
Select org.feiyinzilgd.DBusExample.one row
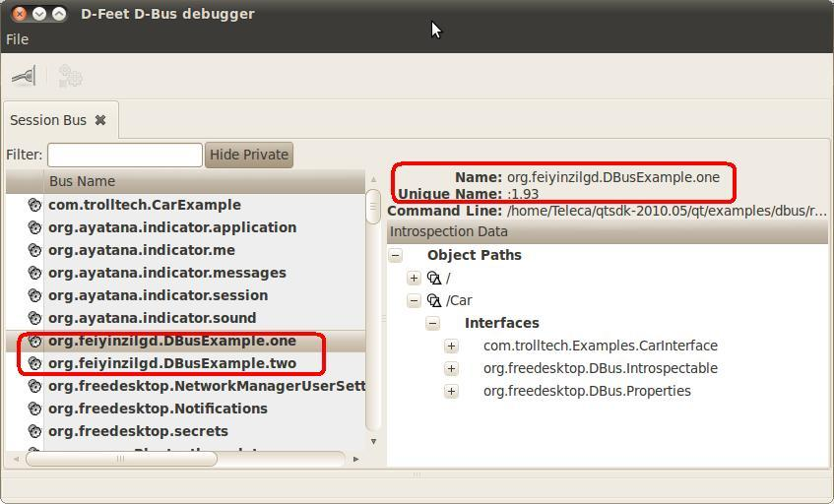pyautogui.click(x=185, y=341)
